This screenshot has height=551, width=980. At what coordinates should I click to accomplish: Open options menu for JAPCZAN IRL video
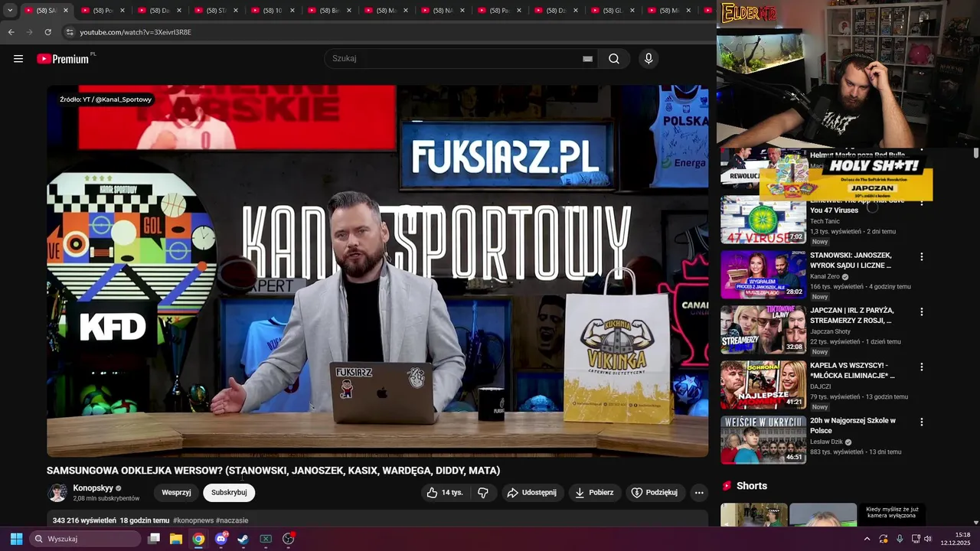(922, 312)
